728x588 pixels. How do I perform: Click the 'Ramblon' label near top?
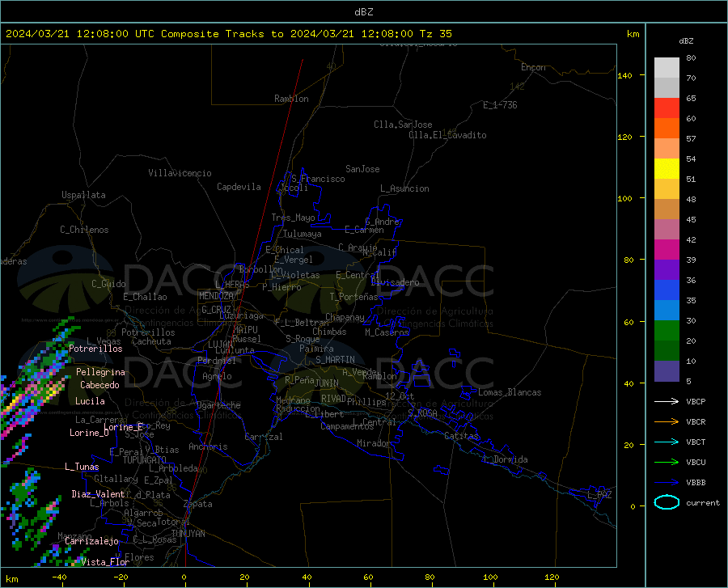coord(291,99)
